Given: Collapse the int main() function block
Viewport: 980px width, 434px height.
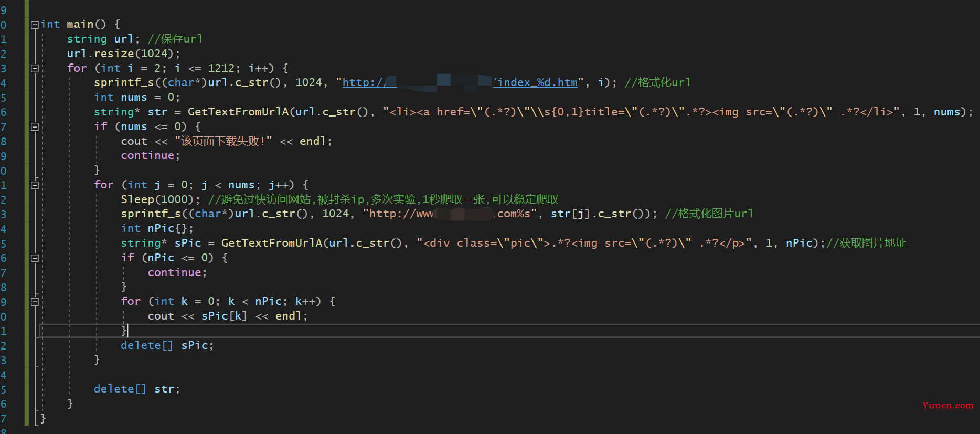Looking at the screenshot, I should 35,25.
